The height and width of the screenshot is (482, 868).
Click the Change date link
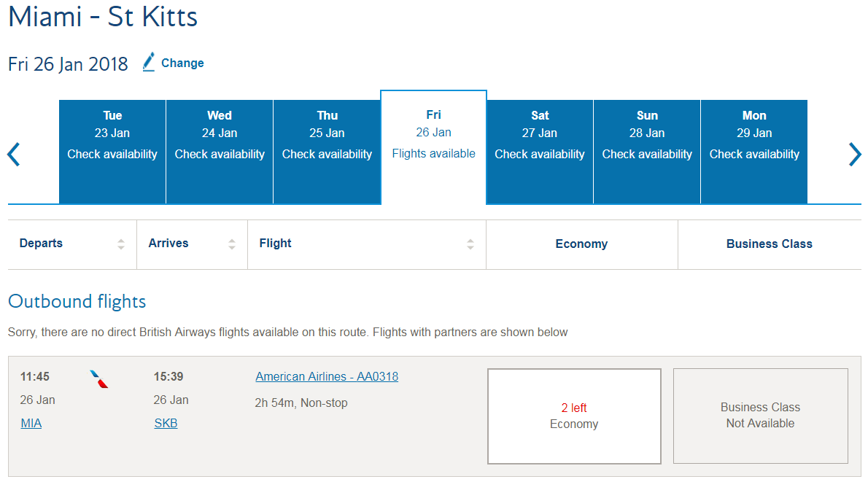182,63
